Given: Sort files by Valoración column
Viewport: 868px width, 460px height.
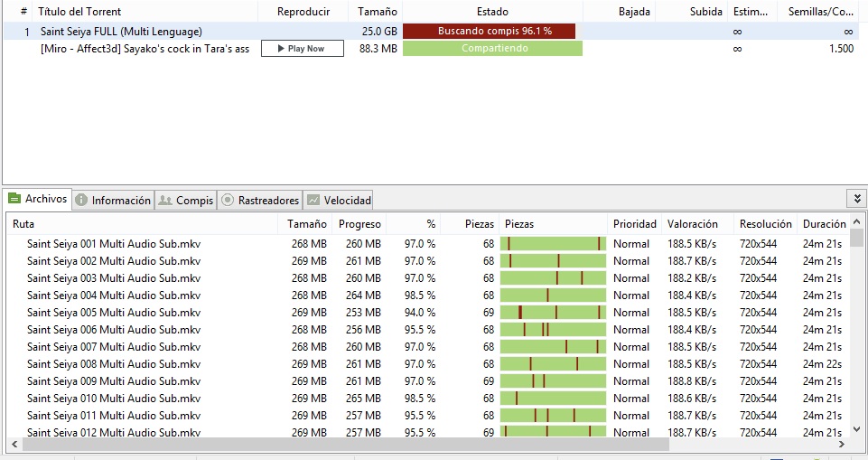Looking at the screenshot, I should [x=692, y=224].
